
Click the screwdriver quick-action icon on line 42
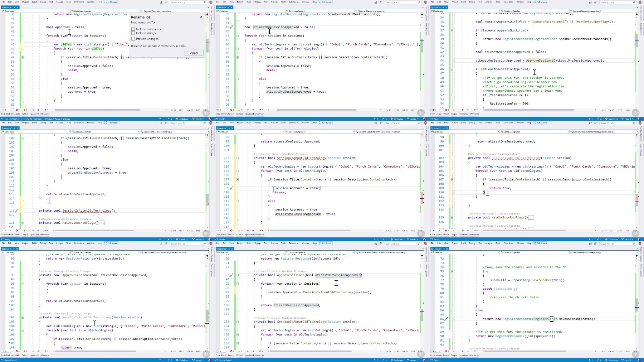click(231, 27)
